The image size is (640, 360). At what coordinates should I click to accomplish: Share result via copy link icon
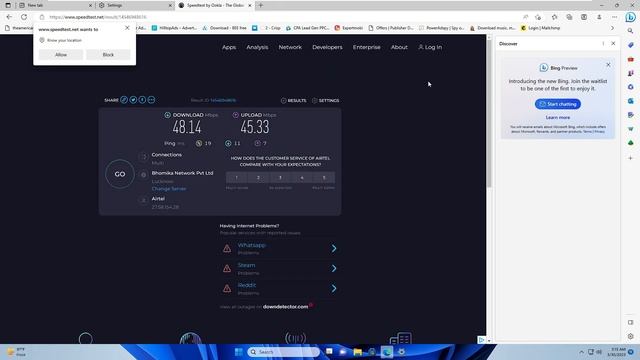pos(124,100)
